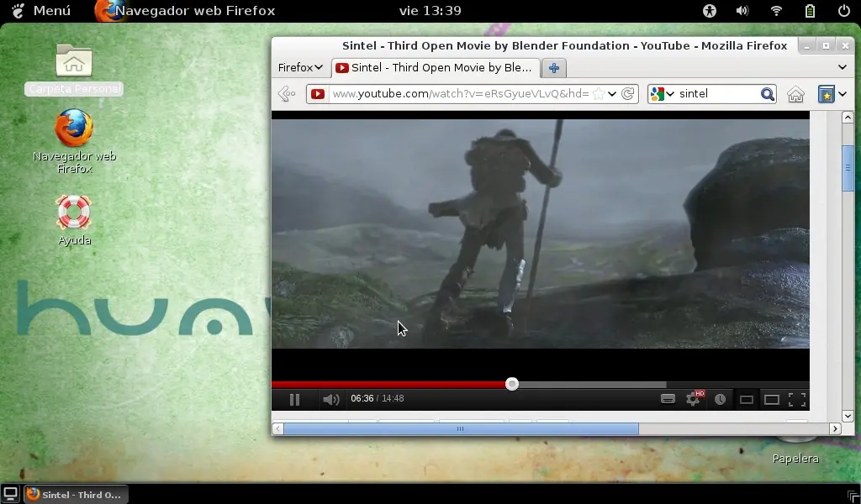Click the Sintel video frame
861x504 pixels.
click(x=541, y=234)
